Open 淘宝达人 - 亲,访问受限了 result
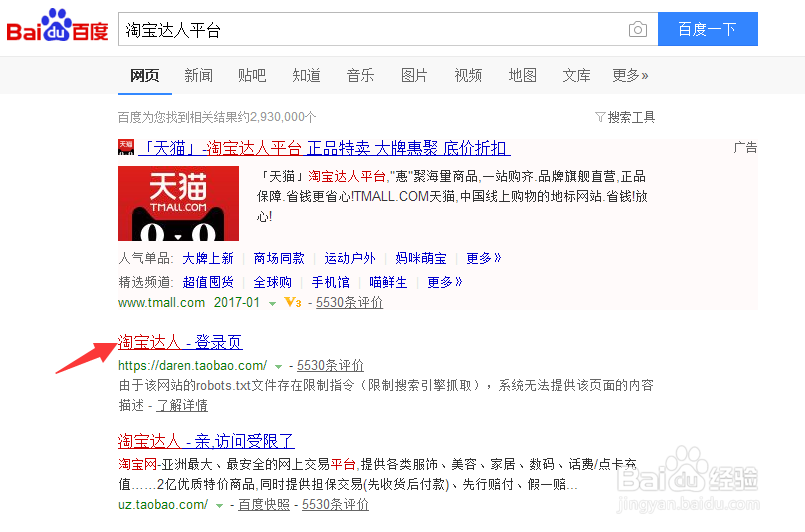This screenshot has width=805, height=532. 206,441
